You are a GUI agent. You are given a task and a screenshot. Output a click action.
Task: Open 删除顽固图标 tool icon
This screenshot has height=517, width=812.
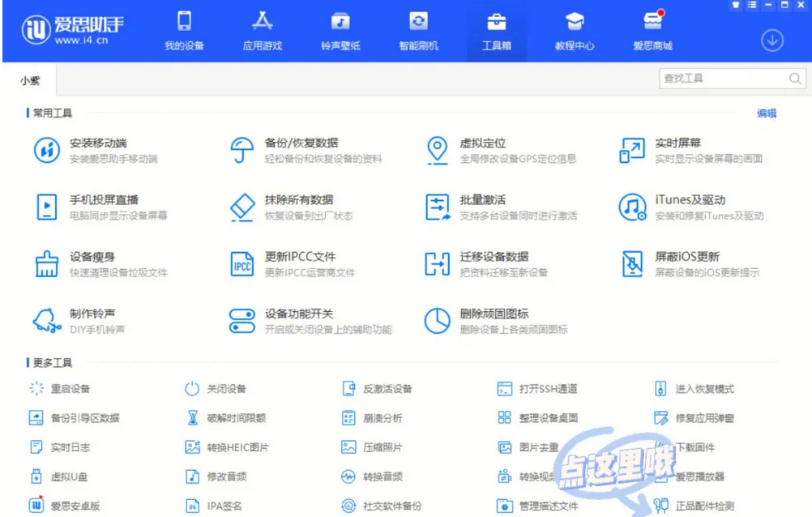click(437, 321)
